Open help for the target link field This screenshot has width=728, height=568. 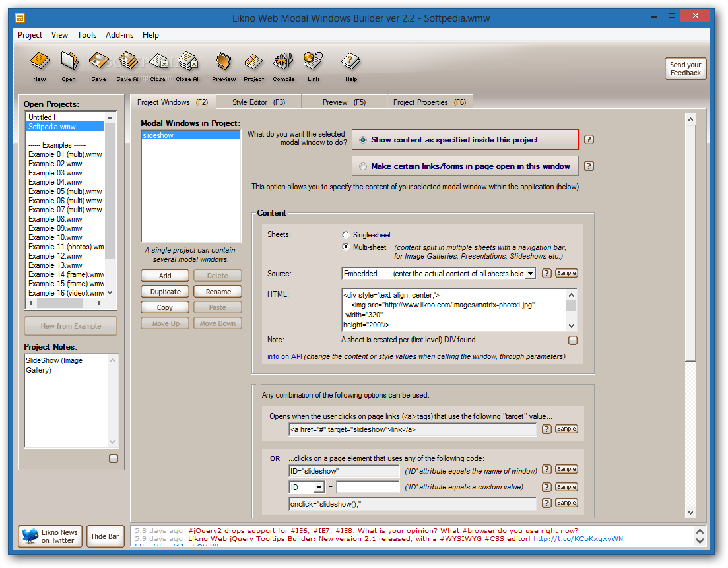tap(546, 429)
